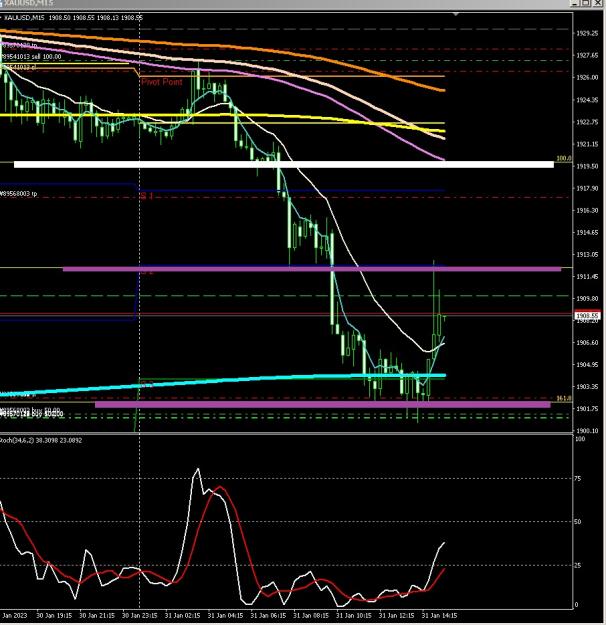Click the 1913.05 price scale value
The width and height of the screenshot is (606, 625).
(587, 254)
